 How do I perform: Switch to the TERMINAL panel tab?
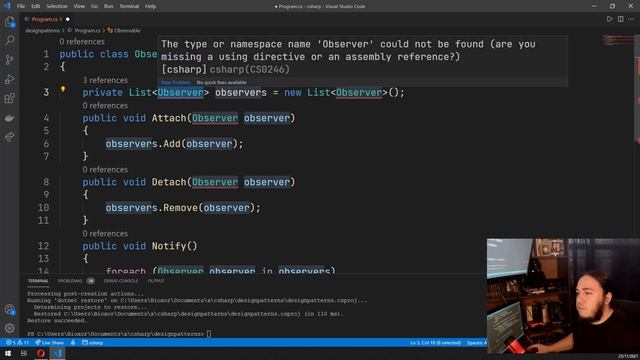click(38, 281)
